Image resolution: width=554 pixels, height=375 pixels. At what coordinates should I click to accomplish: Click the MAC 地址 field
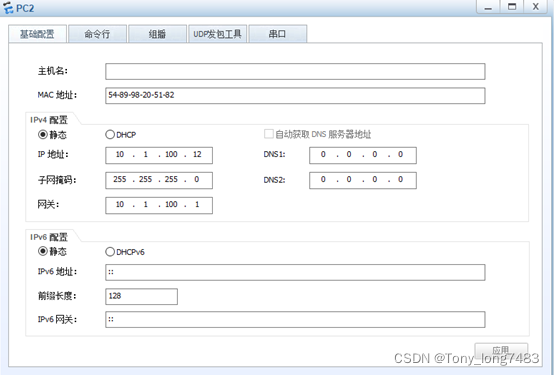(x=295, y=96)
